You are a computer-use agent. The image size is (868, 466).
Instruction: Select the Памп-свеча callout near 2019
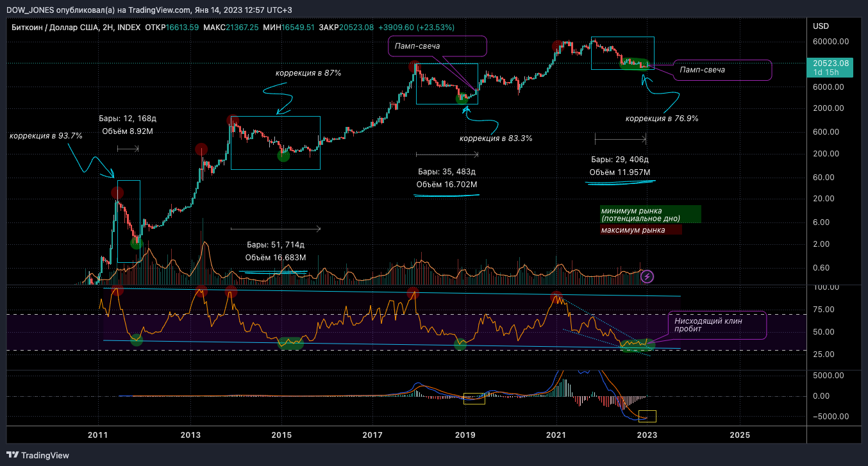[437, 46]
